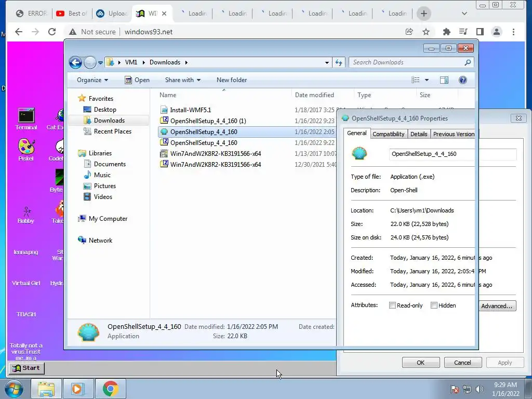This screenshot has width=532, height=399.
Task: Toggle the preview pane icon
Action: pos(444,80)
